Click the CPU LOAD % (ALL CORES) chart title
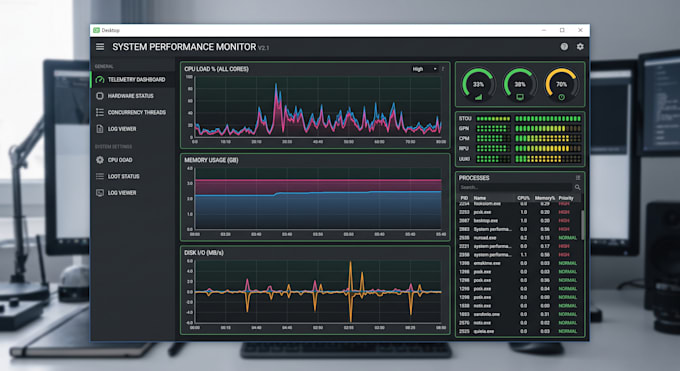680x371 pixels. (216, 69)
